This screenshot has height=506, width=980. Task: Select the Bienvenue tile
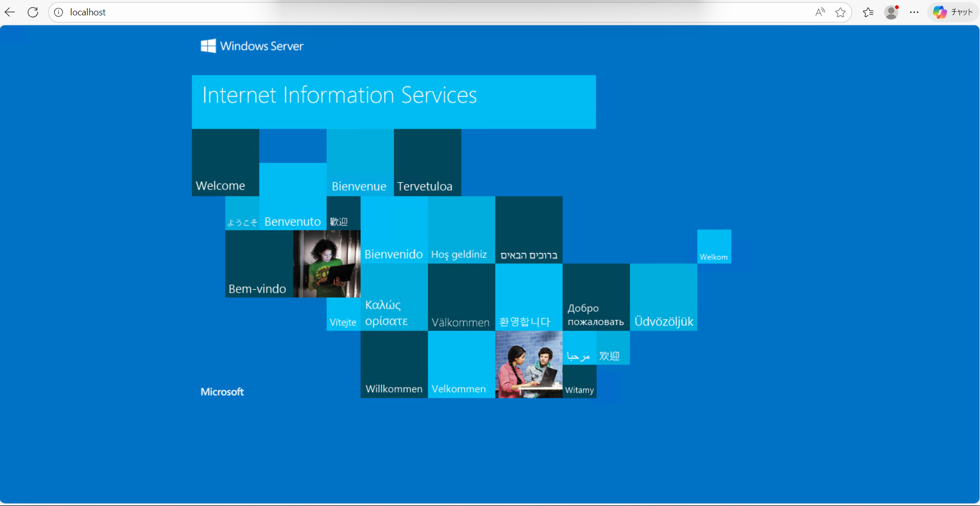click(360, 163)
